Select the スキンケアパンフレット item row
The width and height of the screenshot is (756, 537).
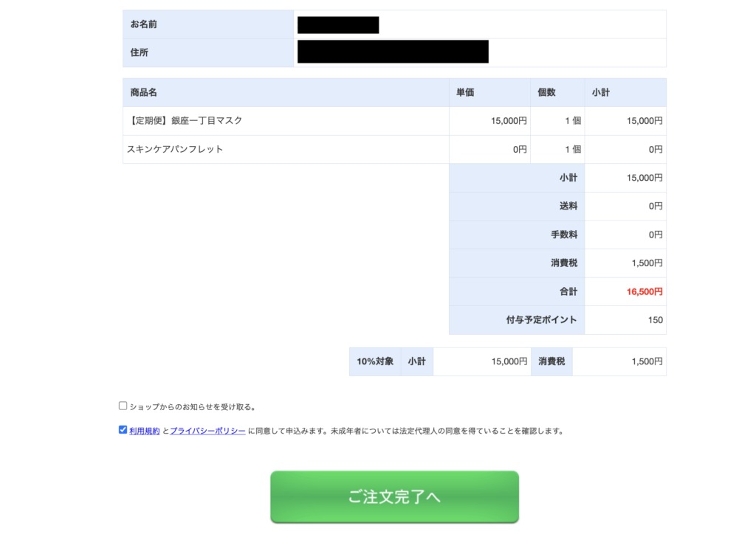tap(175, 149)
